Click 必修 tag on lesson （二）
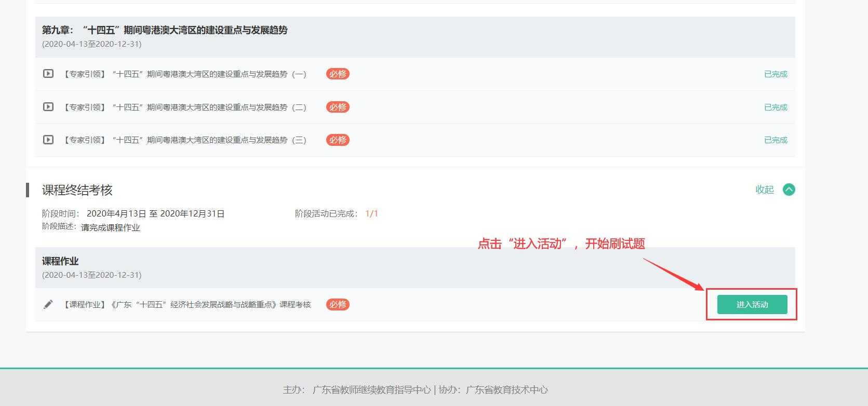The width and height of the screenshot is (868, 406). [x=338, y=107]
